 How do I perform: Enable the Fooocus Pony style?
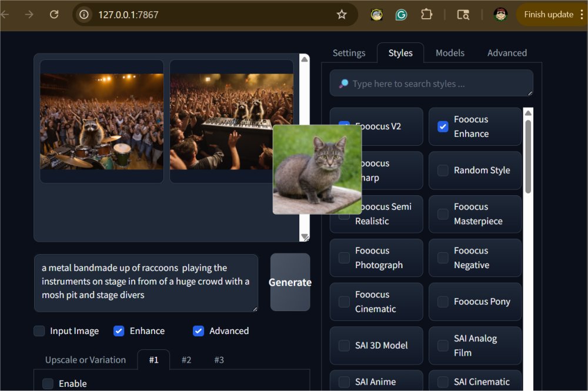443,302
